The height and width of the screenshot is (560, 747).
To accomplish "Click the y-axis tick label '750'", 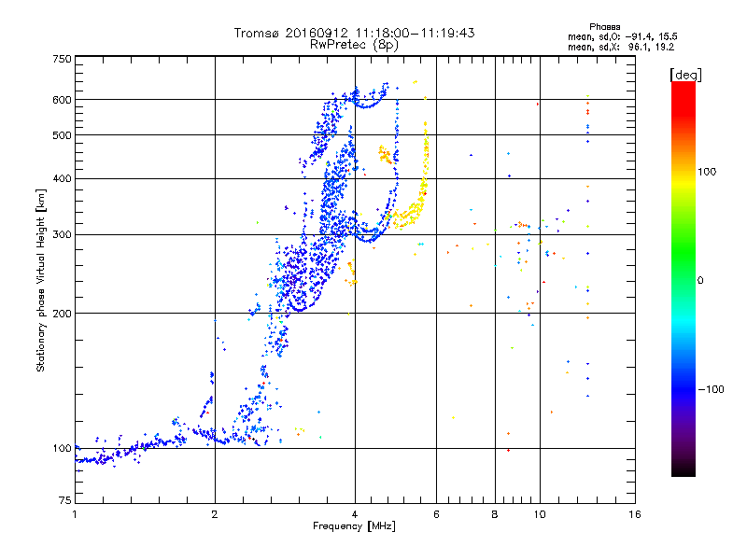I will point(62,59).
